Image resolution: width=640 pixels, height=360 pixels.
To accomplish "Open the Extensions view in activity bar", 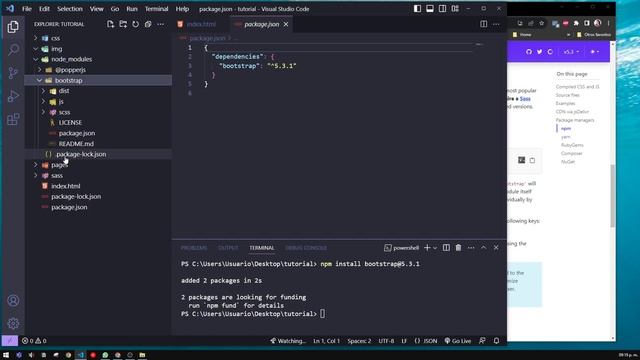I will coord(13,119).
